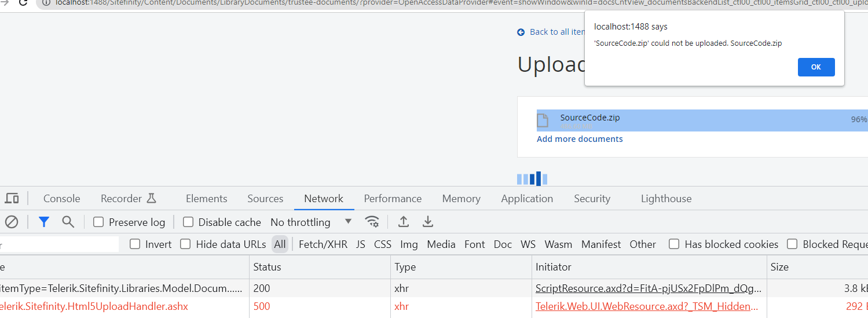The height and width of the screenshot is (318, 868).
Task: Click the Recorder flask icon
Action: click(x=152, y=199)
